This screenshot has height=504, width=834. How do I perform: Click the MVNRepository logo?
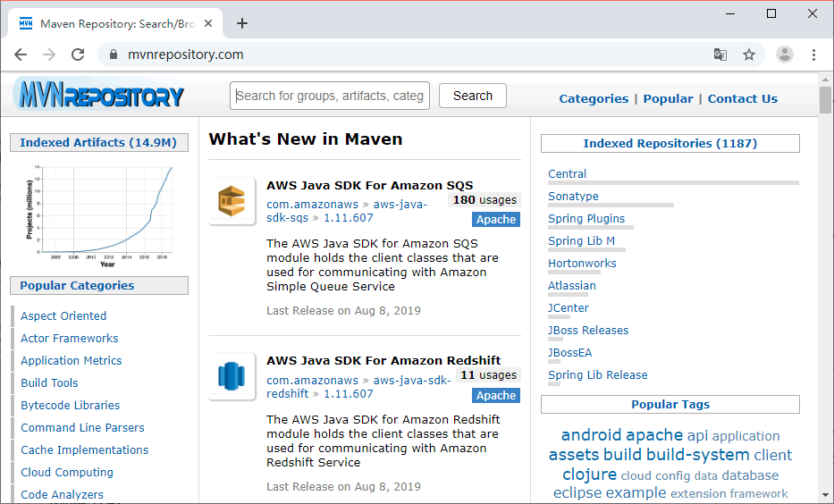pos(98,95)
